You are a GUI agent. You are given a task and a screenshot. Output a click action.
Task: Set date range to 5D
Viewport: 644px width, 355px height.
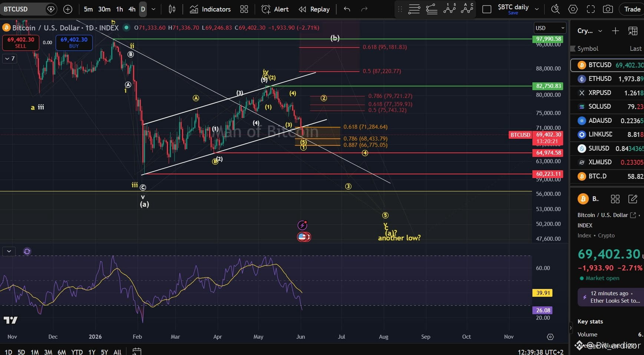tap(22, 352)
